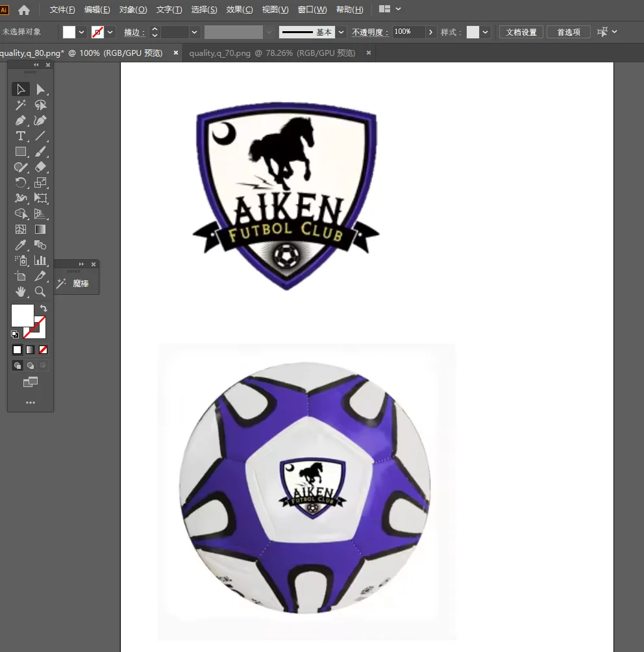Screen dimensions: 644x652
Task: Select the Hand tool
Action: tap(20, 292)
